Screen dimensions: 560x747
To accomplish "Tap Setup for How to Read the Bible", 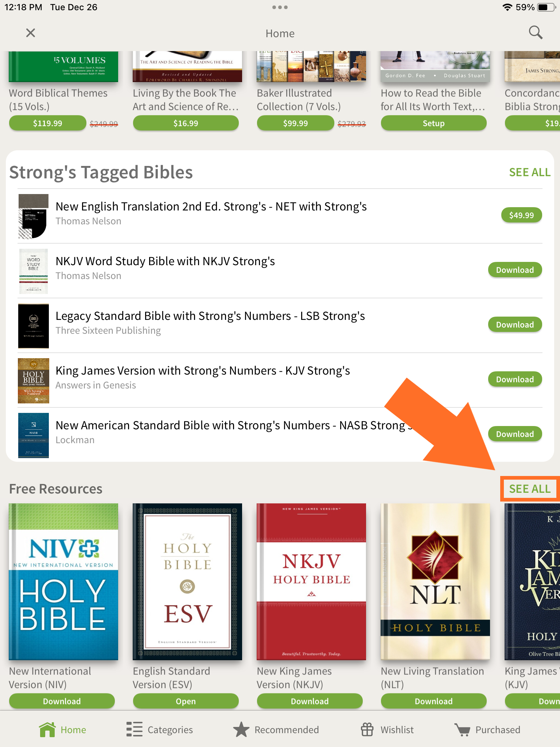I will (434, 123).
